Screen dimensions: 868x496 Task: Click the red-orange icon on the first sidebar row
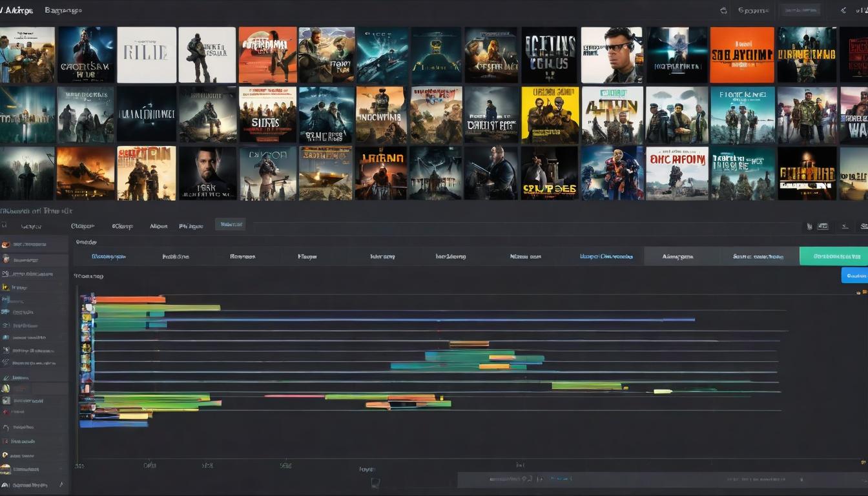(6, 245)
